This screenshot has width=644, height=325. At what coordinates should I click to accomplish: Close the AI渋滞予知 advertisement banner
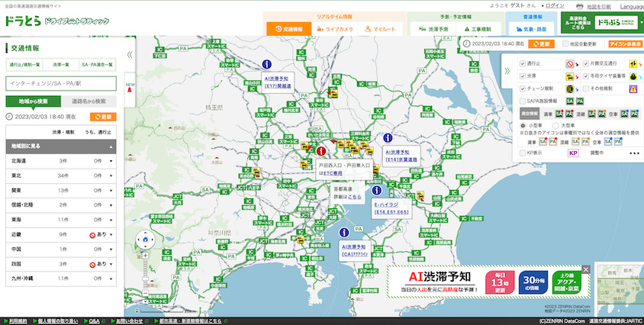tap(586, 269)
